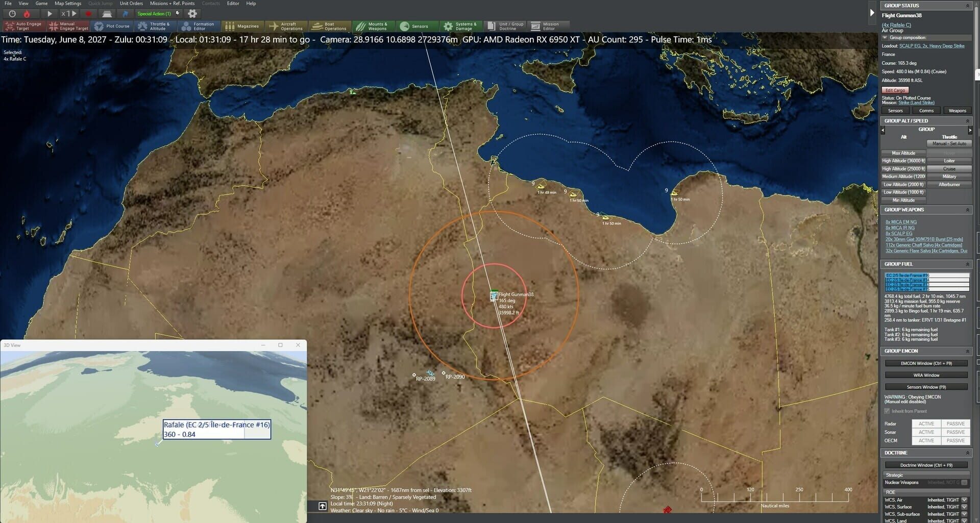Expand the WCS, Air rules dropdown
The image size is (980, 523).
[965, 500]
